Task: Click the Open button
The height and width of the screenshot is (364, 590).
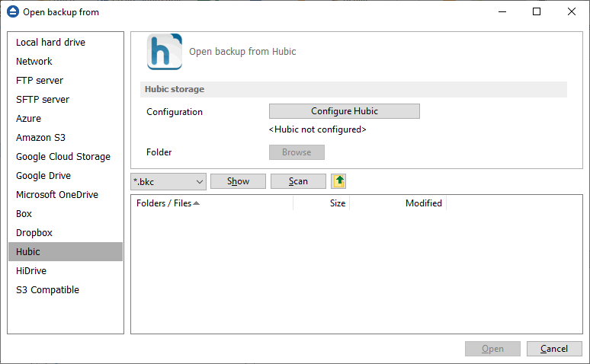Action: (492, 349)
